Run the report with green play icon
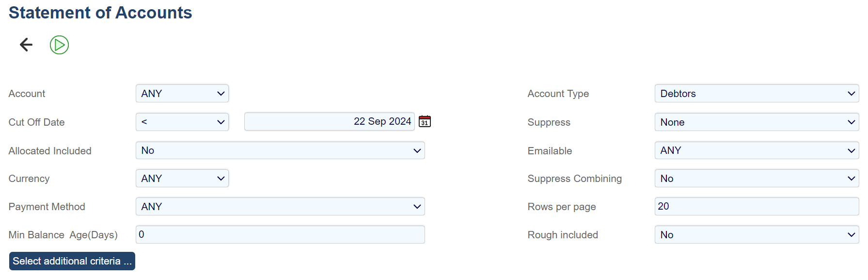Viewport: 868px width, 280px height. [59, 45]
